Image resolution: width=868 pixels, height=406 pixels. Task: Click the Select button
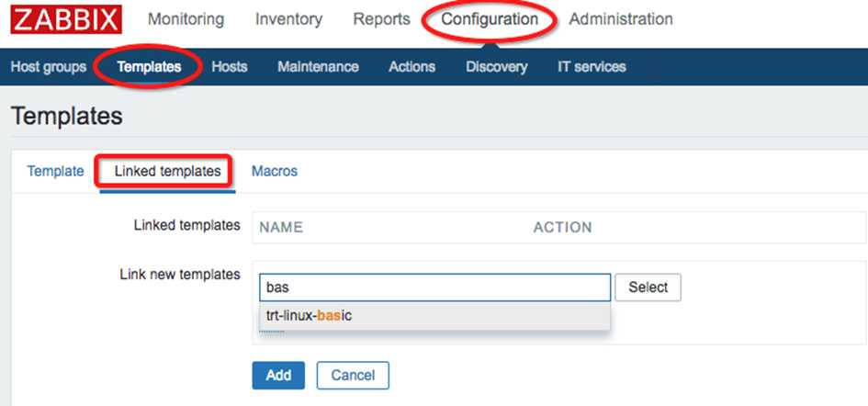648,288
